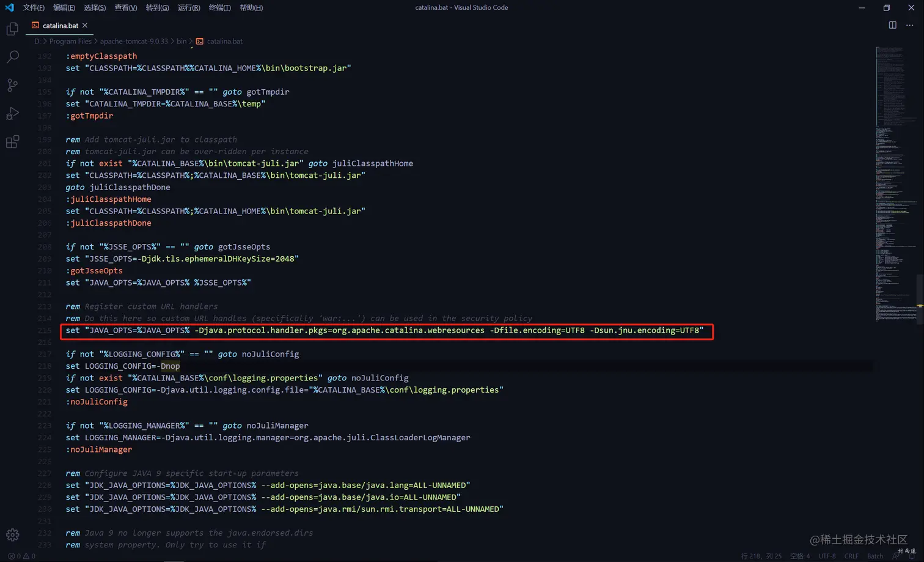Viewport: 924px width, 562px height.
Task: Open the Run and Debug view
Action: tap(12, 113)
